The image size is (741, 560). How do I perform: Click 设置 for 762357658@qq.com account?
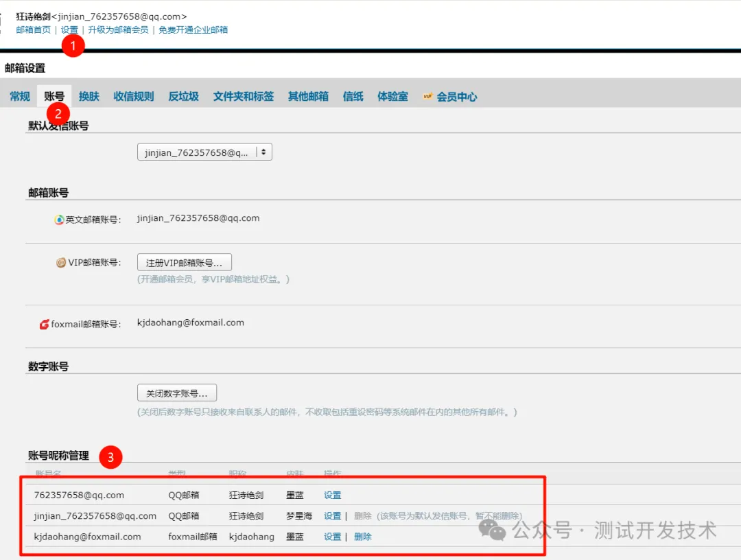tap(332, 495)
